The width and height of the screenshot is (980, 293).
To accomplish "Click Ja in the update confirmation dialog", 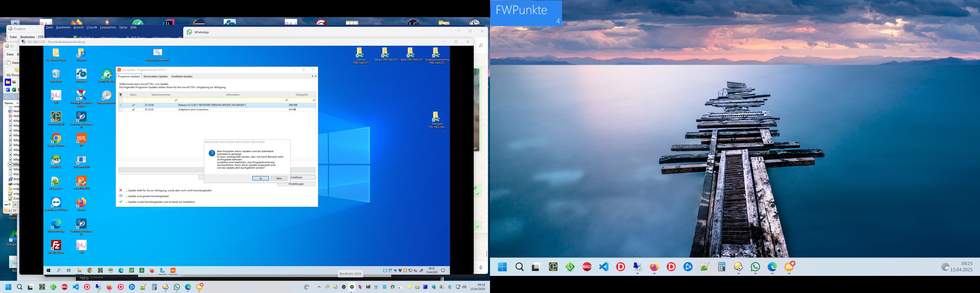I will click(x=260, y=178).
